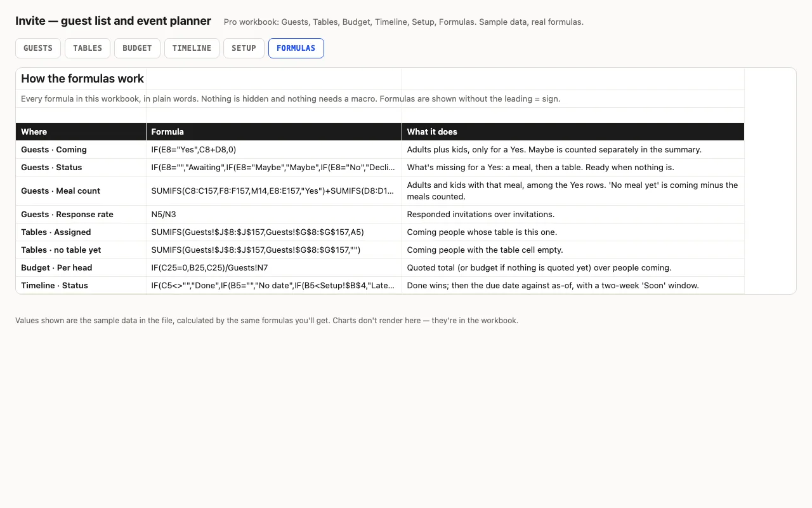Select the 'Formula' column header
812x508 pixels.
point(274,131)
